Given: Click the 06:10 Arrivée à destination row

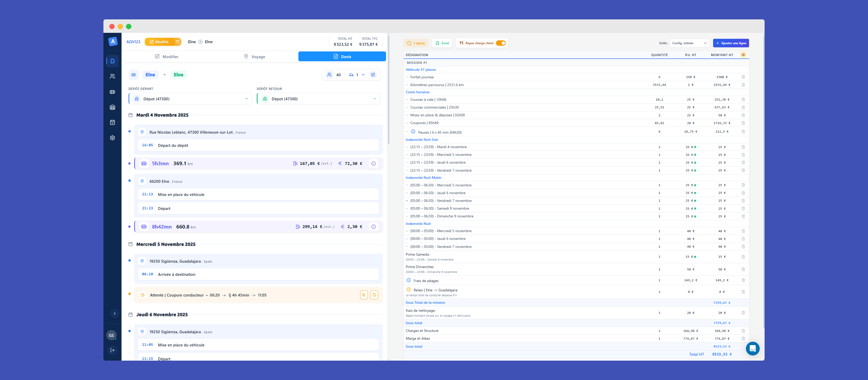Looking at the screenshot, I should pyautogui.click(x=258, y=274).
